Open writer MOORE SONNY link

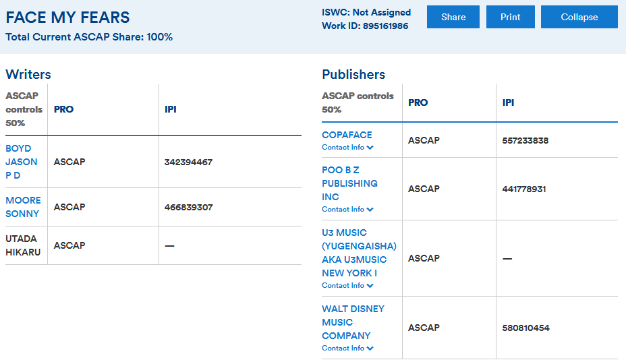coord(23,207)
